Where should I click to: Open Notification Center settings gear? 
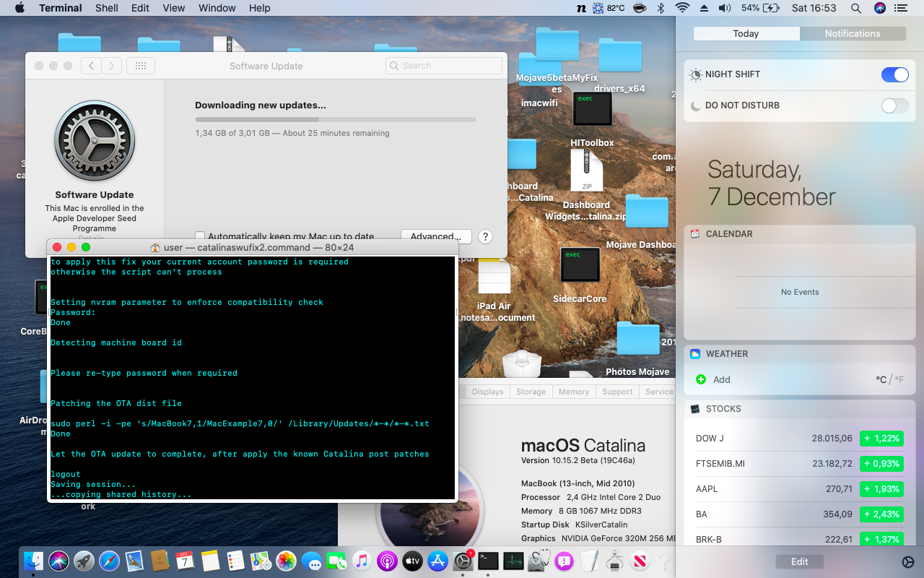[x=908, y=562]
